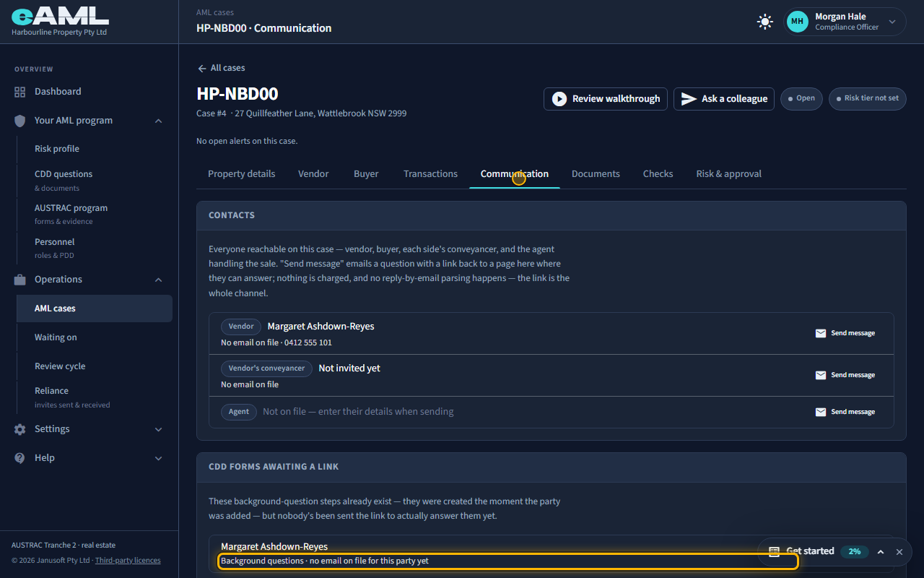This screenshot has width=924, height=578.
Task: Collapse the Your AML program section
Action: tap(159, 121)
